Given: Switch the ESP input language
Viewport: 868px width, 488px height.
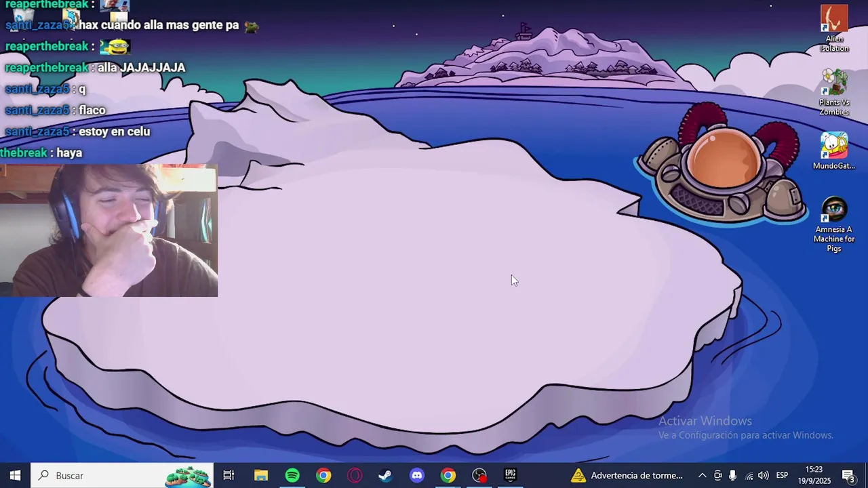Looking at the screenshot, I should click(x=782, y=475).
